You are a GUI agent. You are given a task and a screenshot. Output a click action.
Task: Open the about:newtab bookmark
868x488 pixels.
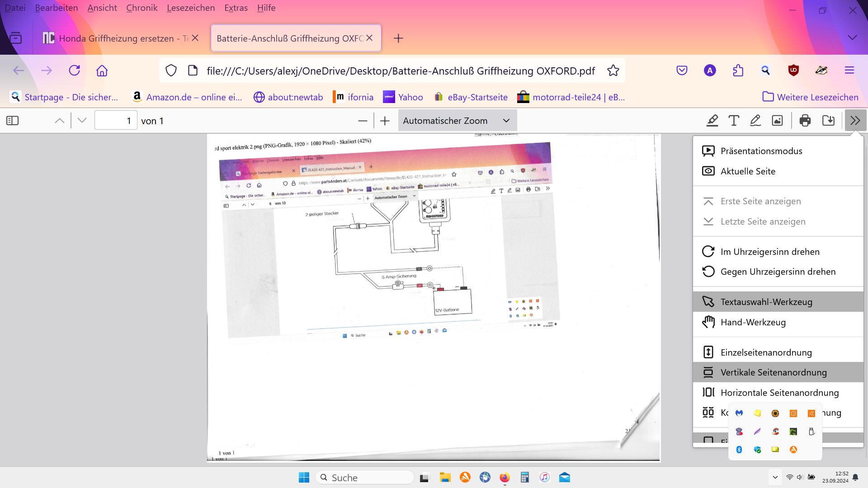click(x=288, y=97)
